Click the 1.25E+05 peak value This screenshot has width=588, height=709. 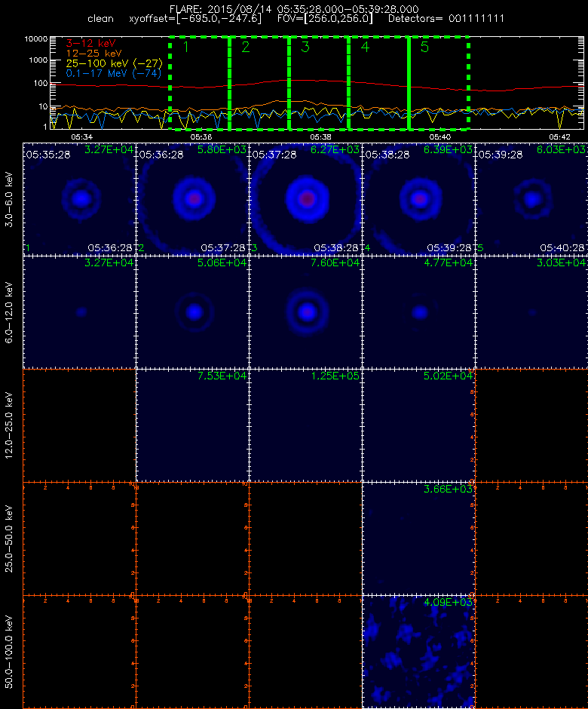pos(335,376)
